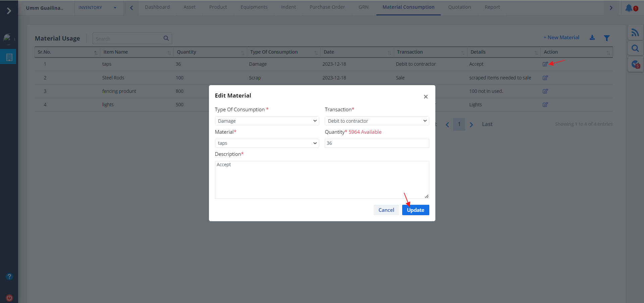Expand the Type Of Consumption dropdown
The width and height of the screenshot is (644, 303).
(x=267, y=121)
